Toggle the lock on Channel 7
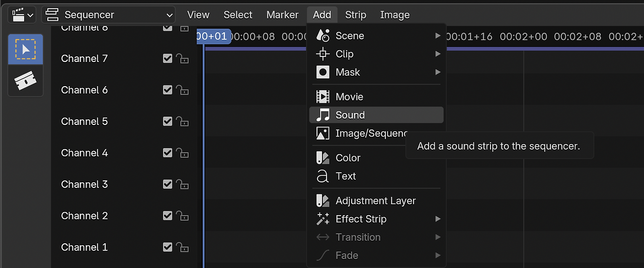Viewport: 644px width, 268px height. [x=182, y=59]
